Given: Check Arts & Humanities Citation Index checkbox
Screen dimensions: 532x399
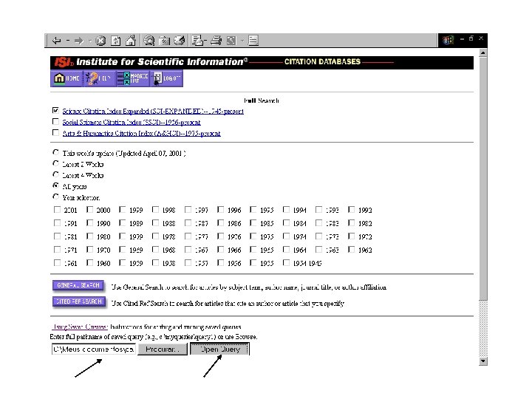Looking at the screenshot, I should click(x=55, y=132).
